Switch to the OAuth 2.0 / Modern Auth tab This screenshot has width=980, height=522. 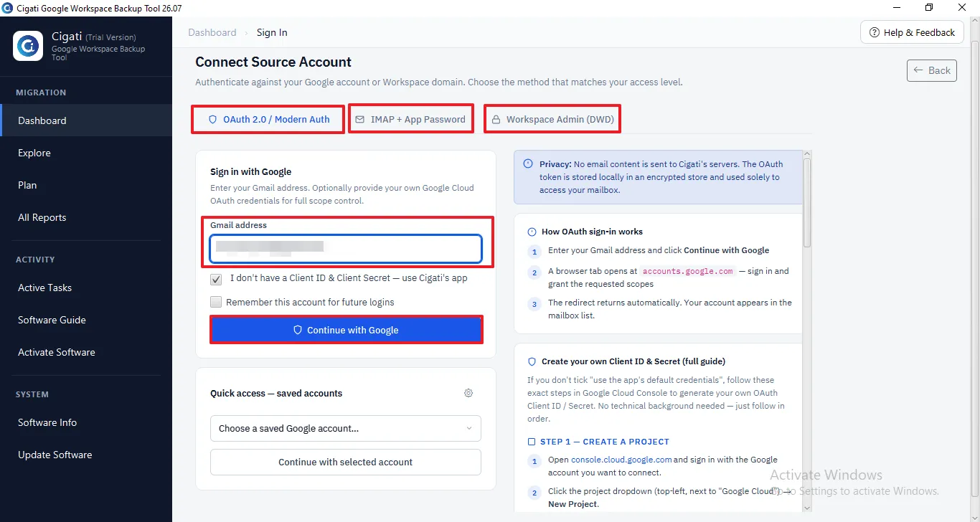click(x=269, y=120)
